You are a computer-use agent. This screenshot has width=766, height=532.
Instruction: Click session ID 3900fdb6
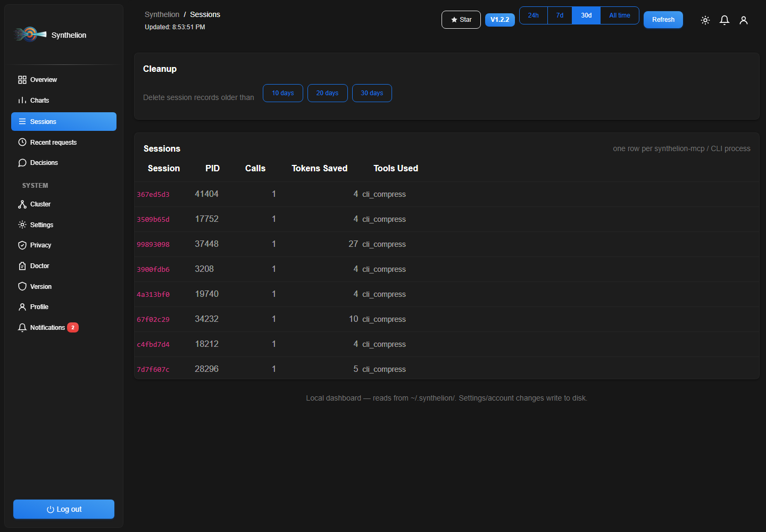pyautogui.click(x=153, y=270)
